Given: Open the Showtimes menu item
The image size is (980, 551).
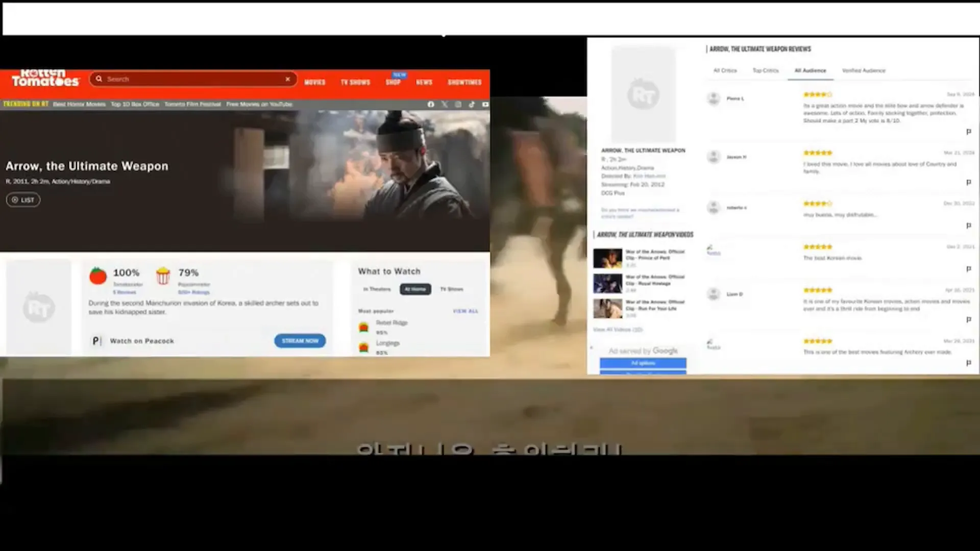Looking at the screenshot, I should (x=464, y=82).
